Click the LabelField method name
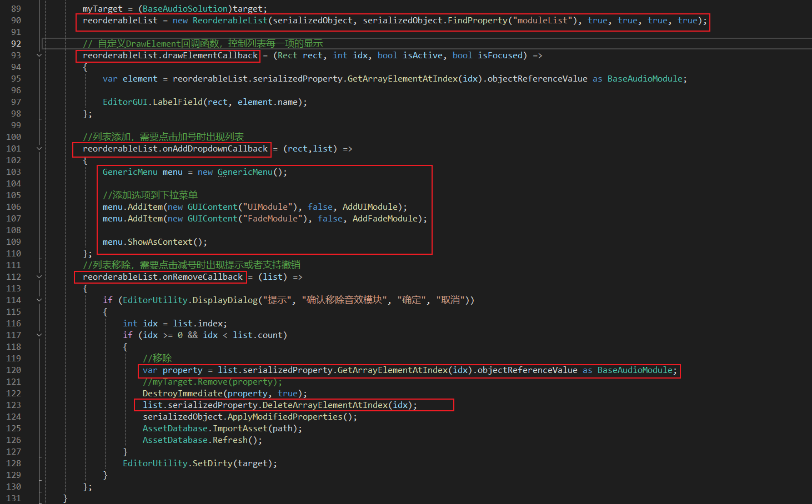The image size is (812, 504). pyautogui.click(x=178, y=102)
